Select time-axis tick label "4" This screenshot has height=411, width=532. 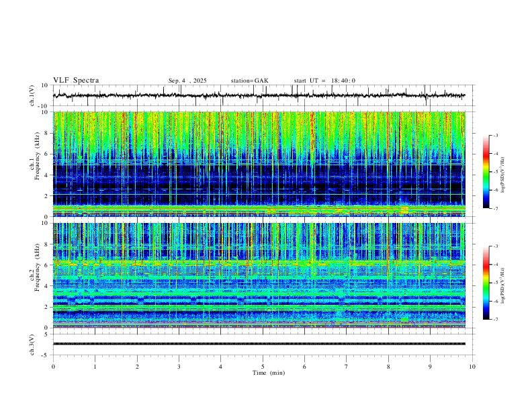[220, 367]
